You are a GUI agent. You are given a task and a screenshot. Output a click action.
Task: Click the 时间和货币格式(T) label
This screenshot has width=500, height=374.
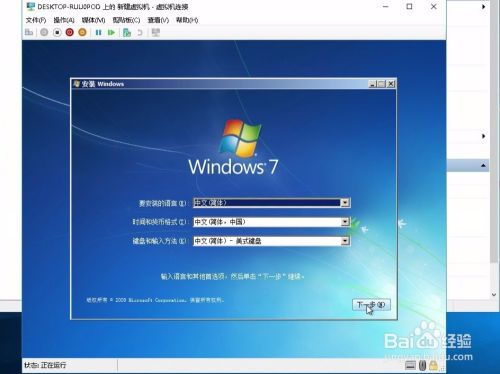160,222
